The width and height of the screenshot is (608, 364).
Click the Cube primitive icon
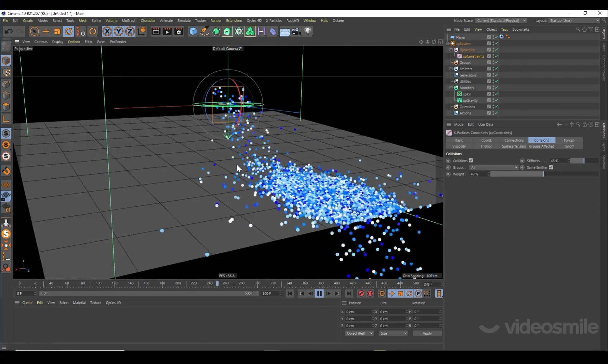[x=193, y=31]
